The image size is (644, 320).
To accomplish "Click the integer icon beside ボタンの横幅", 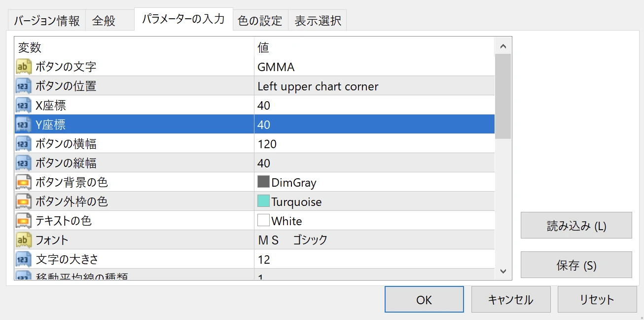I will (x=22, y=144).
